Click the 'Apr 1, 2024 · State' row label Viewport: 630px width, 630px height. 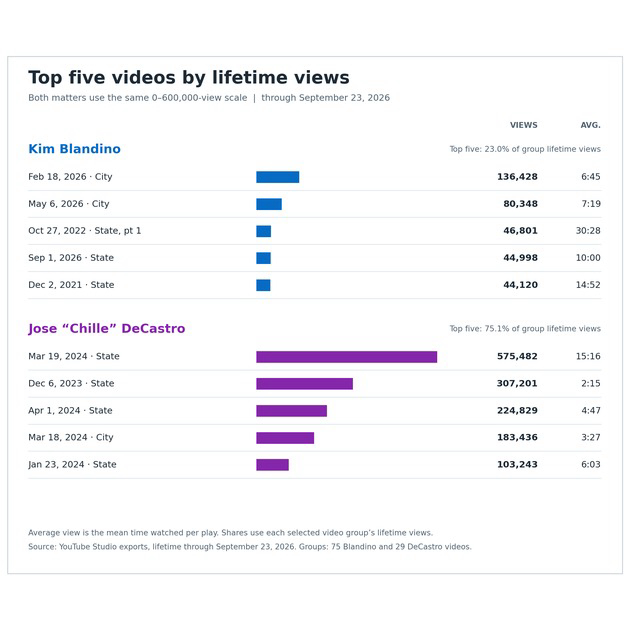(x=70, y=411)
